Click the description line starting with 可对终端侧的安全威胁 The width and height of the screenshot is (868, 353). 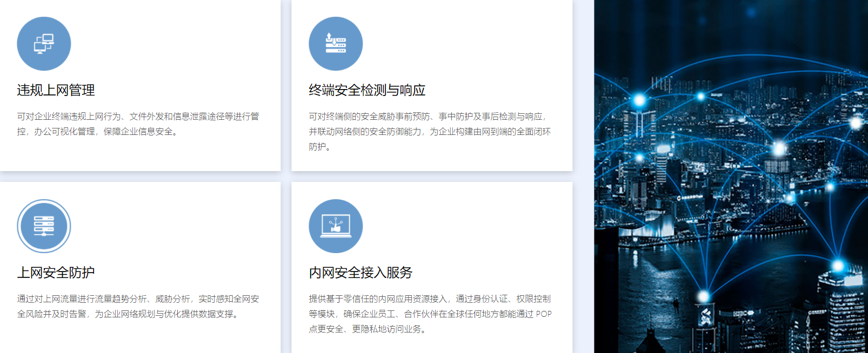(428, 117)
